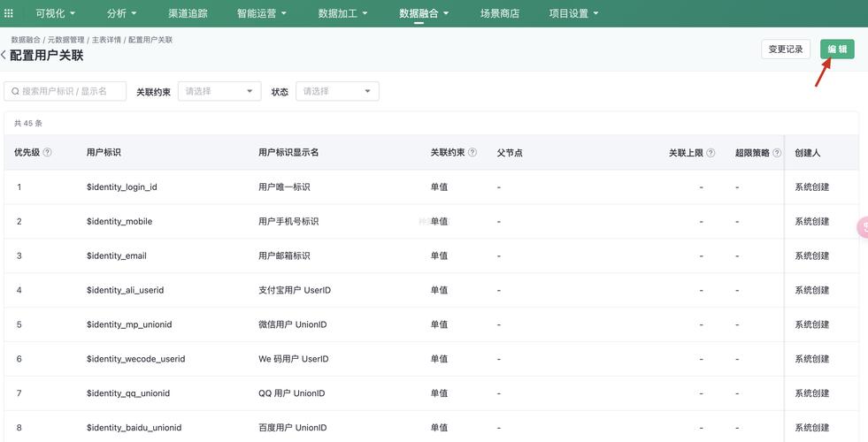The width and height of the screenshot is (868, 442).
Task: Click the 支付宝用户 UserID display name
Action: tap(295, 290)
